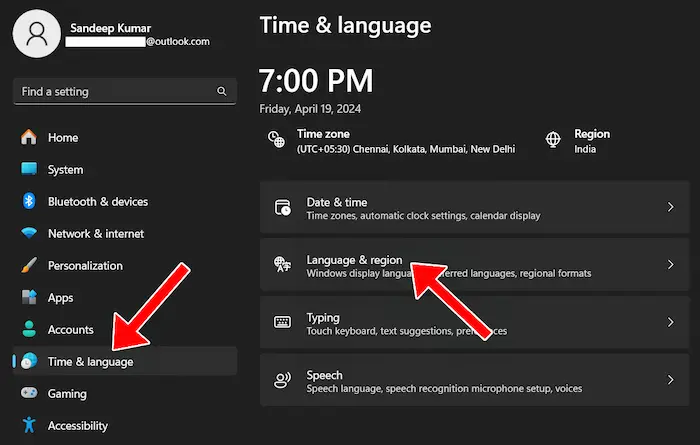Click the outlook.com email text
Viewport: 700px width, 445px height.
tap(178, 42)
